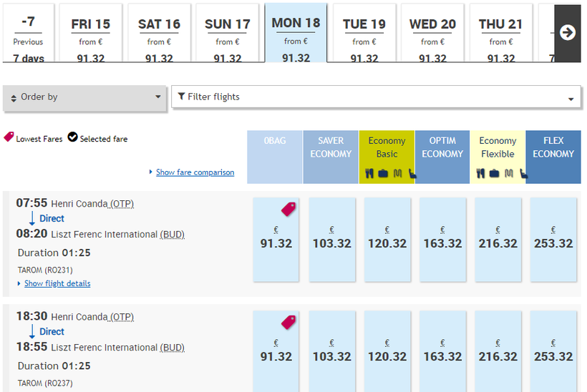Click the baggage icon under Economy Basic
Screen dimensions: 587x392
(382, 172)
